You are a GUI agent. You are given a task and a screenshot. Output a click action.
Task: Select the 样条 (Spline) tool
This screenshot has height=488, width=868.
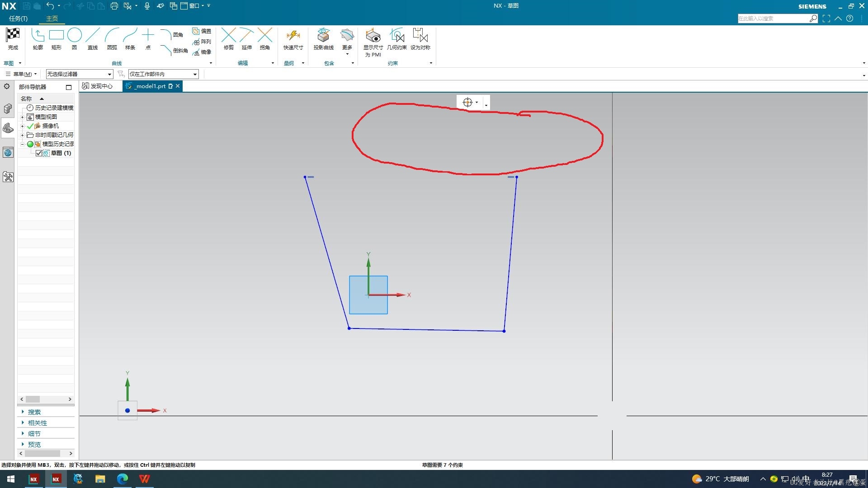coord(130,39)
